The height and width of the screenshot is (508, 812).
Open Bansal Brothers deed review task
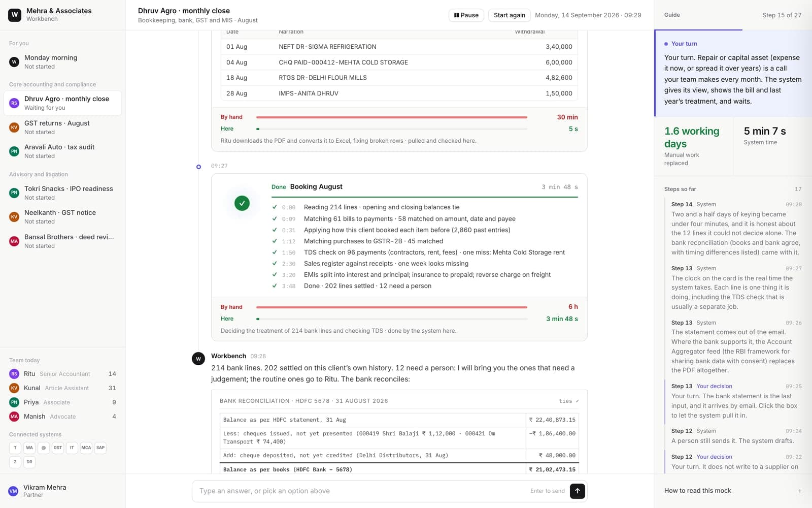click(62, 241)
